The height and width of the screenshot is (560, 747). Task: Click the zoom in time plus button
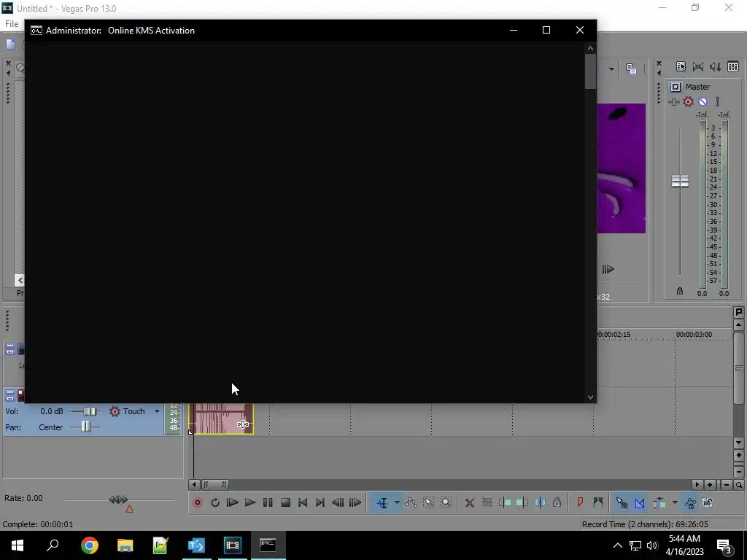710,485
